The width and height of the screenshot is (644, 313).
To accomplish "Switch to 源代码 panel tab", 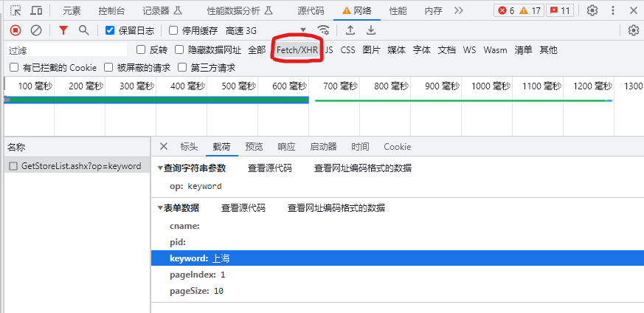I will (311, 10).
